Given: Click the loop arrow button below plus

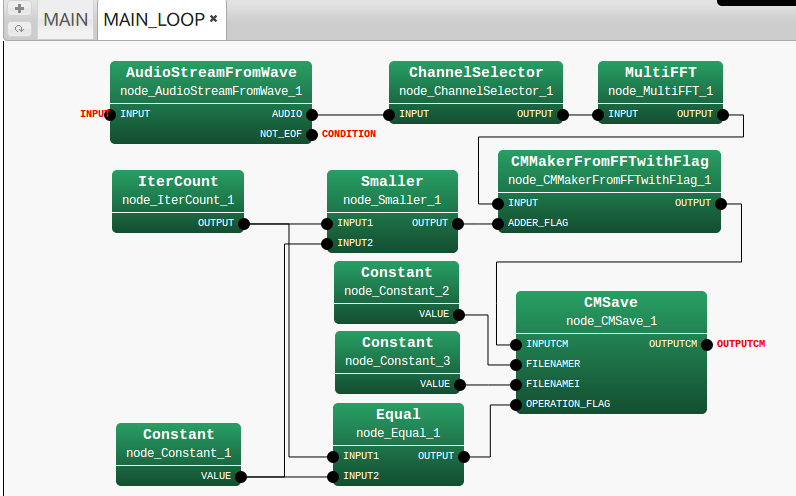Looking at the screenshot, I should [x=20, y=29].
